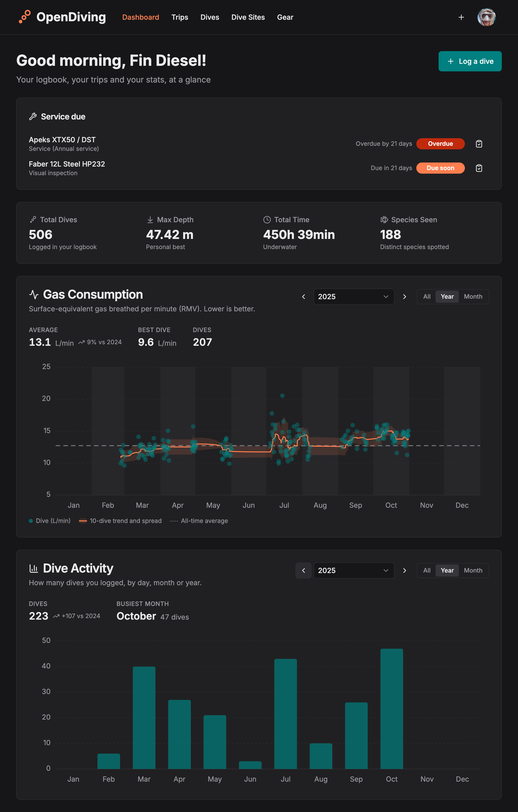Go to next year in Gas Consumption
Viewport: 518px width, 812px height.
[404, 297]
